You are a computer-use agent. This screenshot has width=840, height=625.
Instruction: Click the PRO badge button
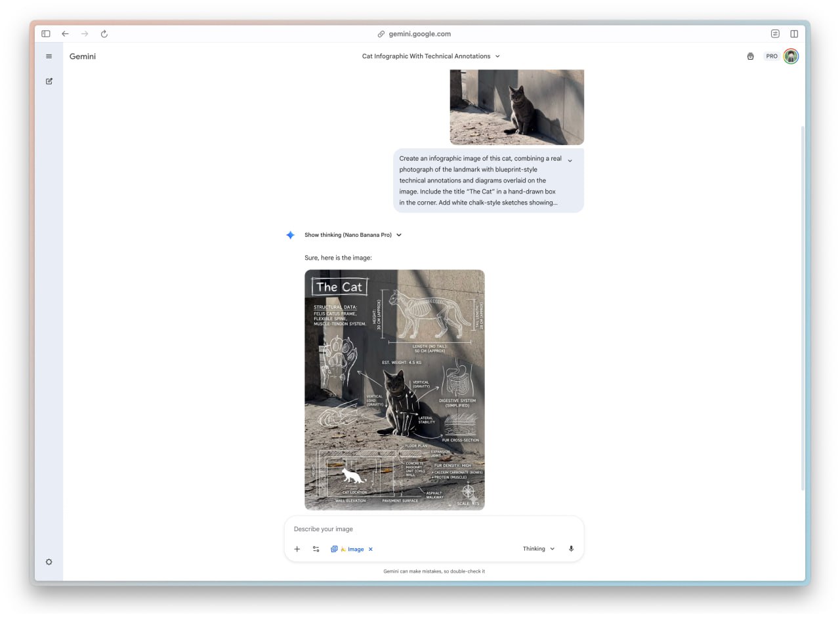coord(772,56)
